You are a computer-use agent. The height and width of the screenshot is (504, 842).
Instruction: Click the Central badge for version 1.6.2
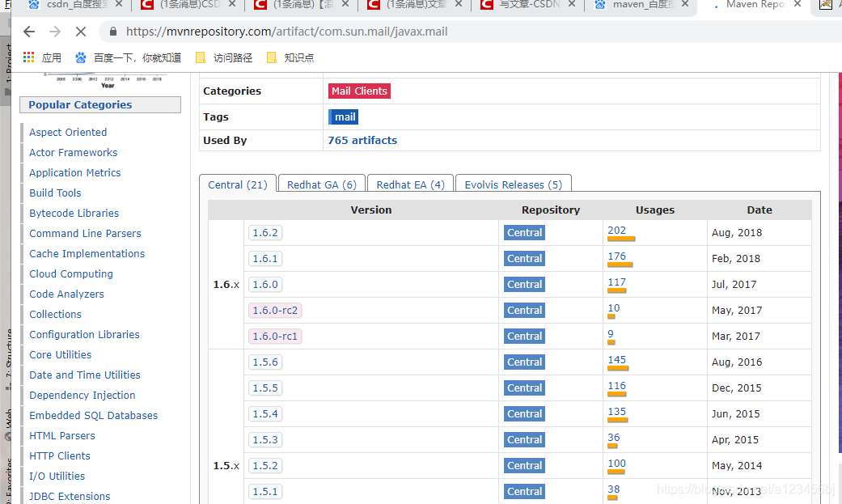(525, 233)
